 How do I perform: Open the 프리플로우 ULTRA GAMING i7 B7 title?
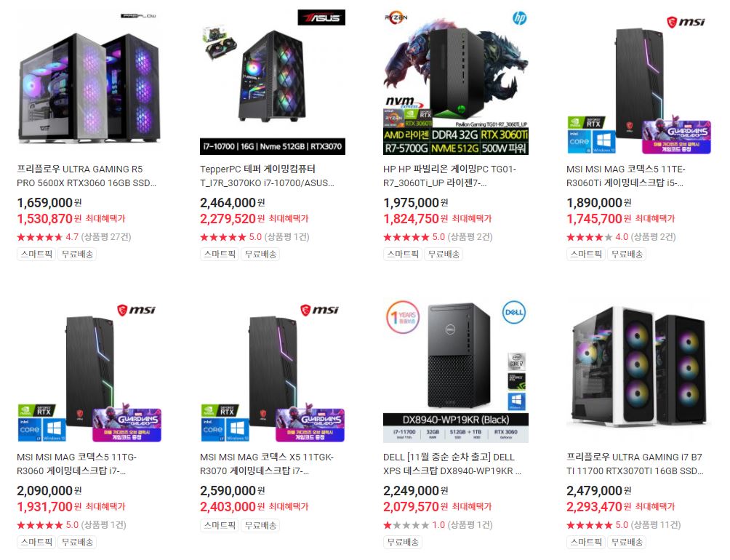(x=635, y=464)
